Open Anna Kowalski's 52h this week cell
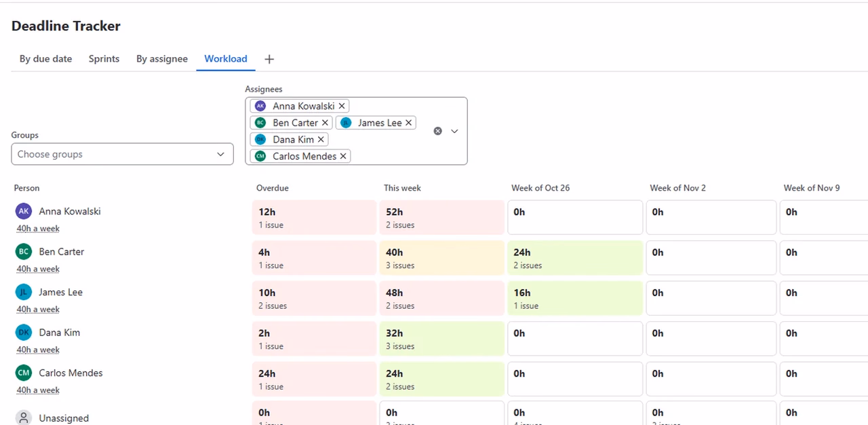868x425 pixels. (441, 217)
